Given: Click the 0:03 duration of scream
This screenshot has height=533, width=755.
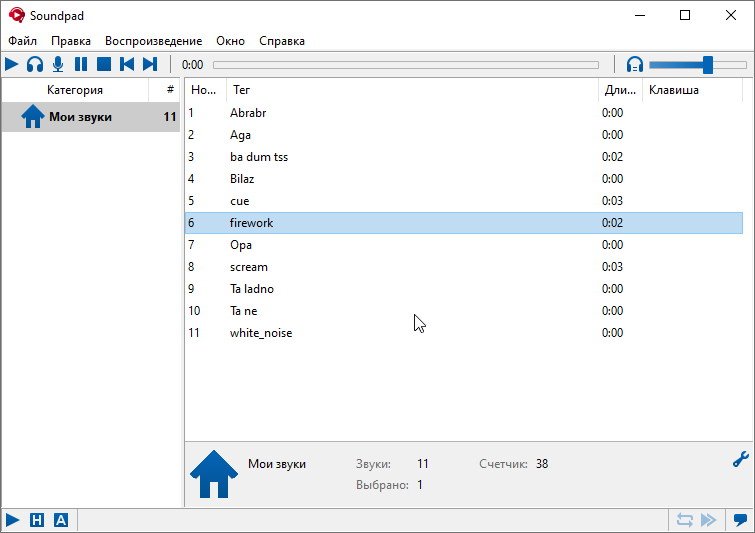Looking at the screenshot, I should tap(612, 267).
